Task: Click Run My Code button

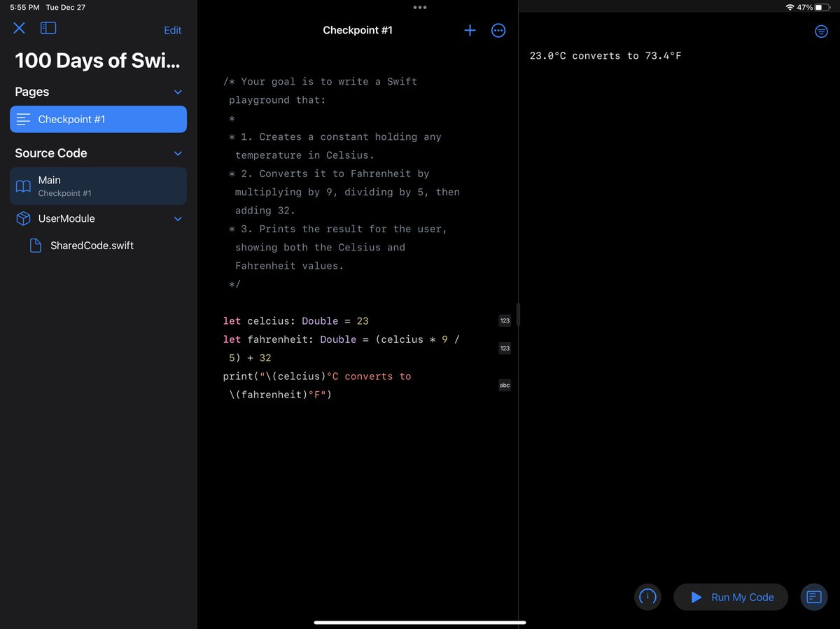Action: pos(731,597)
